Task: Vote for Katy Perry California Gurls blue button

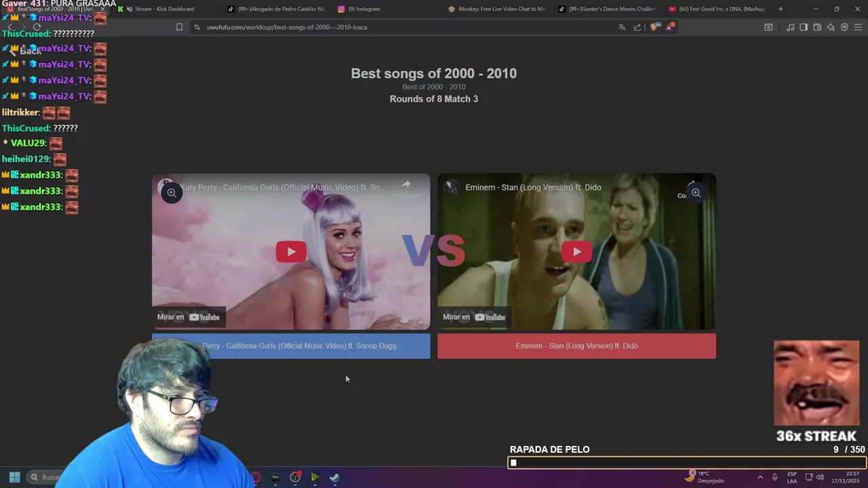Action: click(x=291, y=346)
